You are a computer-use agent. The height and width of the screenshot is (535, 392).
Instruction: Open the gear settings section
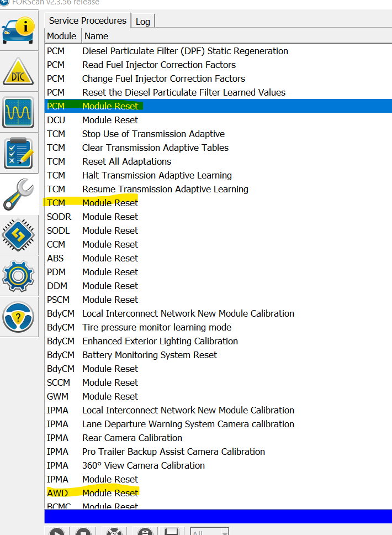[18, 276]
